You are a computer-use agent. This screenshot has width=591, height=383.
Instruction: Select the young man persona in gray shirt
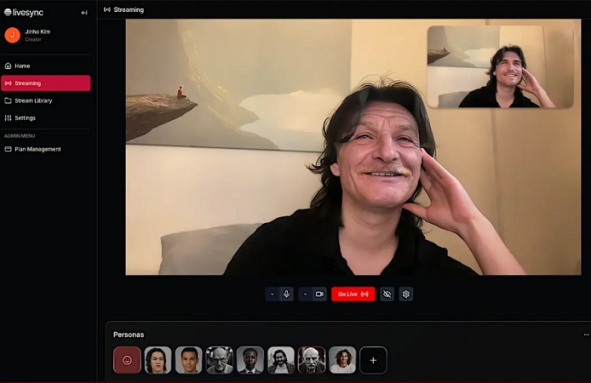click(188, 360)
